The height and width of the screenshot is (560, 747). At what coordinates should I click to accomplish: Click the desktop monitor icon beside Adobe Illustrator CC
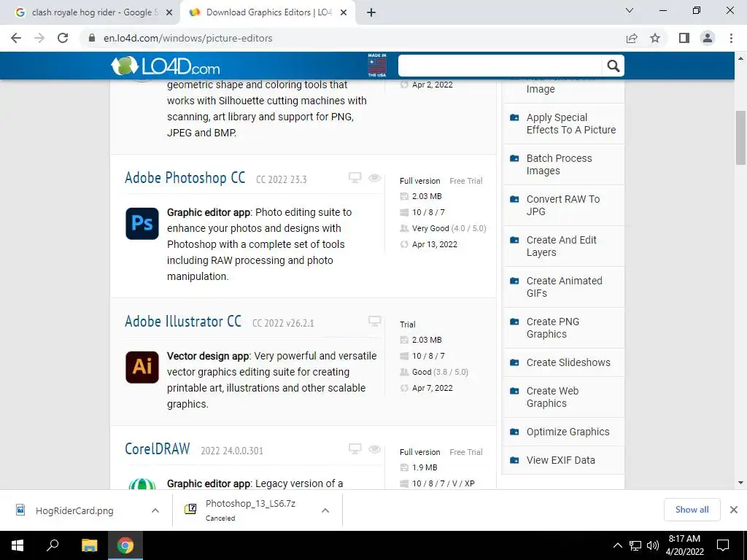coord(375,322)
